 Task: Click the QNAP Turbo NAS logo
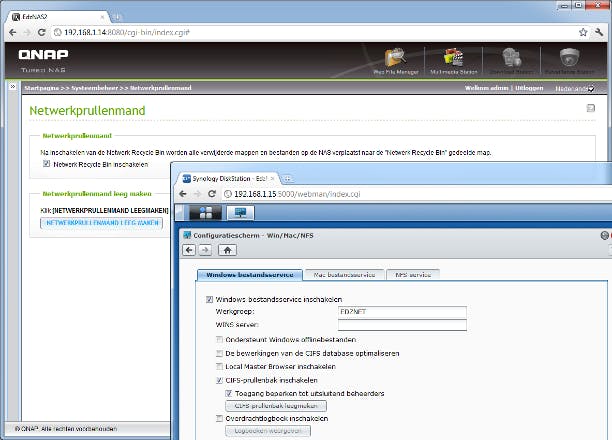pyautogui.click(x=43, y=60)
